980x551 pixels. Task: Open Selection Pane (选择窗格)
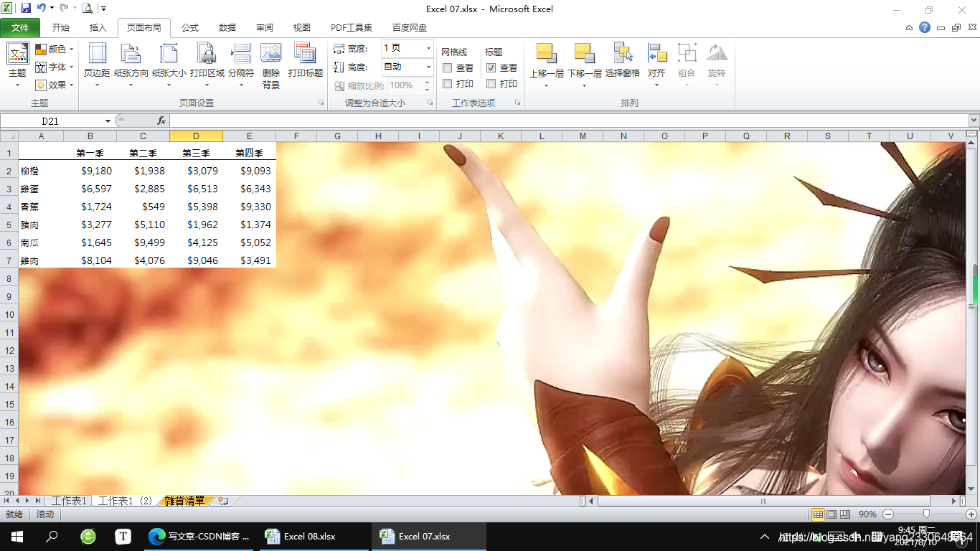click(622, 61)
